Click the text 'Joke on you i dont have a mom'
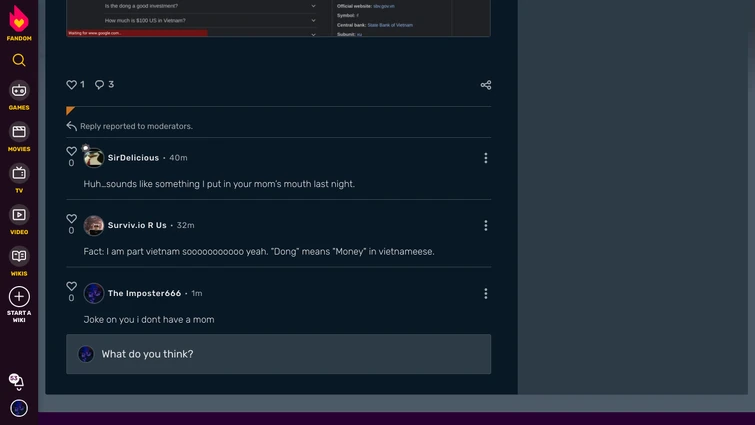 click(x=149, y=320)
